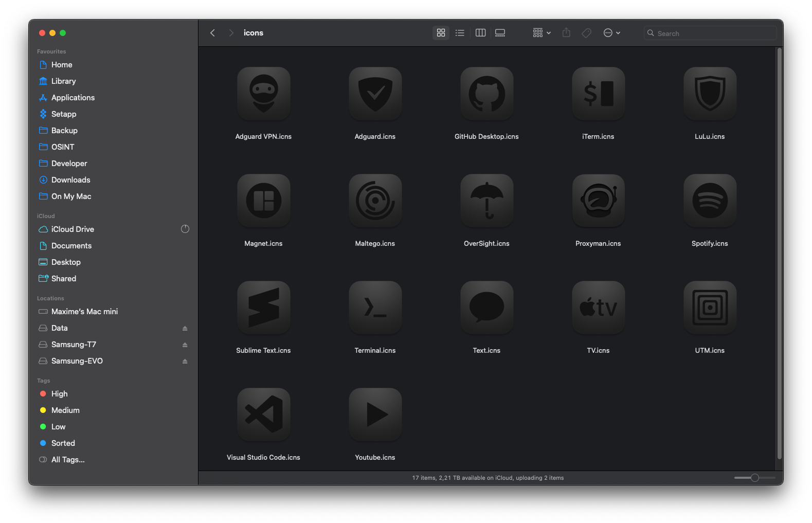Eject the Samsung-EVO drive
Image resolution: width=812 pixels, height=523 pixels.
pos(185,361)
